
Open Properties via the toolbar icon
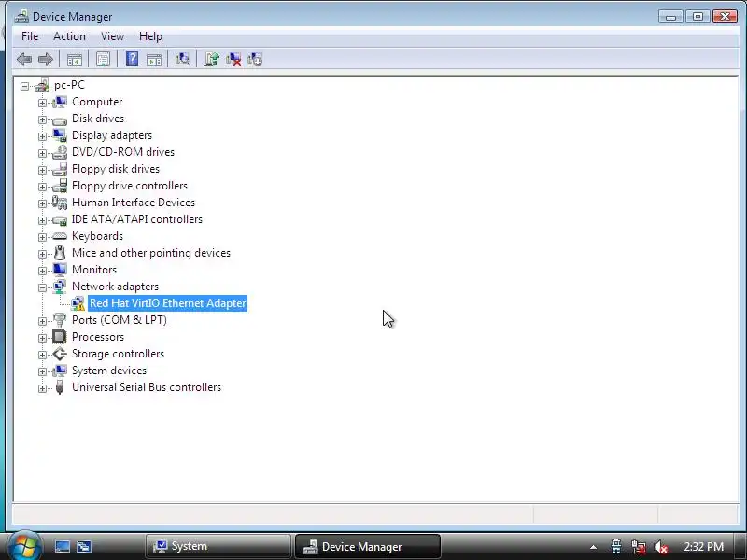pos(103,60)
